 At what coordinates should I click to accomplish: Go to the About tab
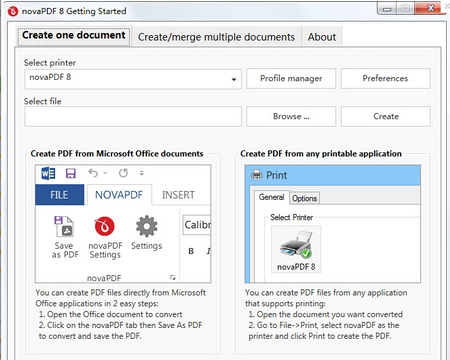[322, 37]
